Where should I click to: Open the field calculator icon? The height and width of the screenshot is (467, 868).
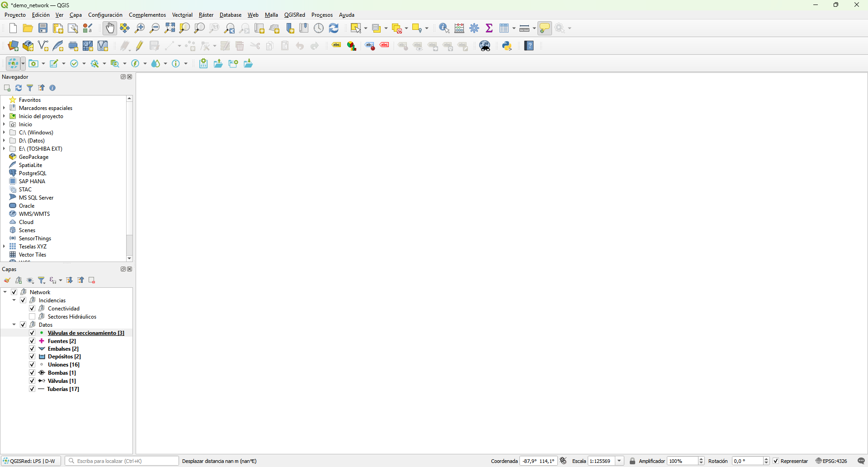459,28
